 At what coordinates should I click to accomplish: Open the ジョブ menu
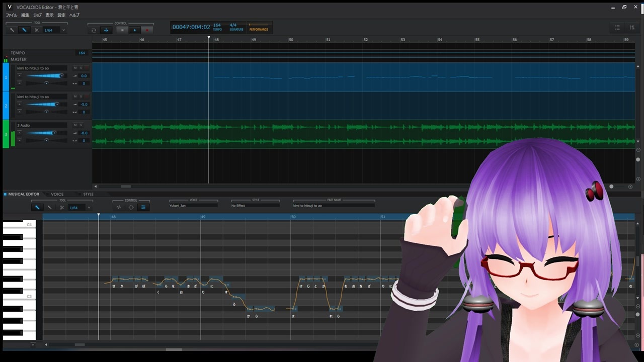coord(37,16)
